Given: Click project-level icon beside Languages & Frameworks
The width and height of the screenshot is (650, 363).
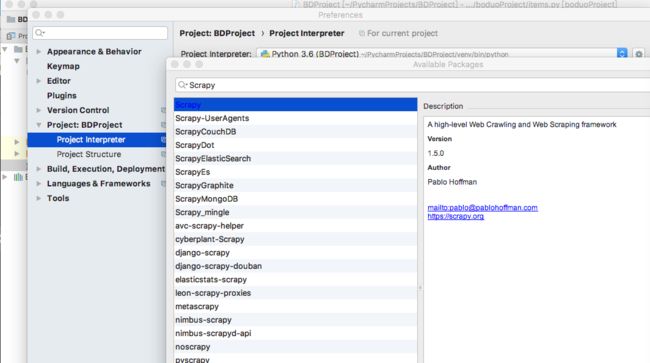Looking at the screenshot, I should click(163, 184).
